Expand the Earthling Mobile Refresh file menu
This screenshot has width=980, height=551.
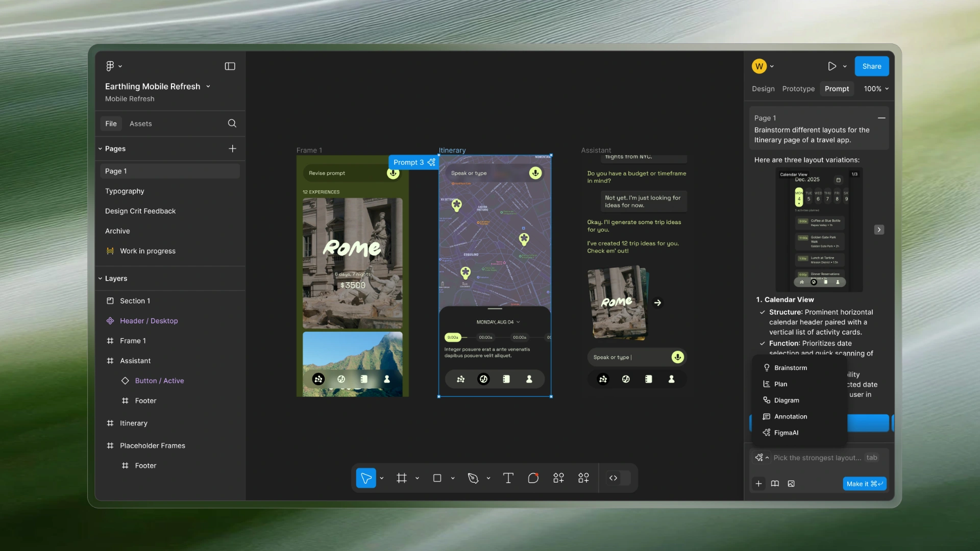208,86
